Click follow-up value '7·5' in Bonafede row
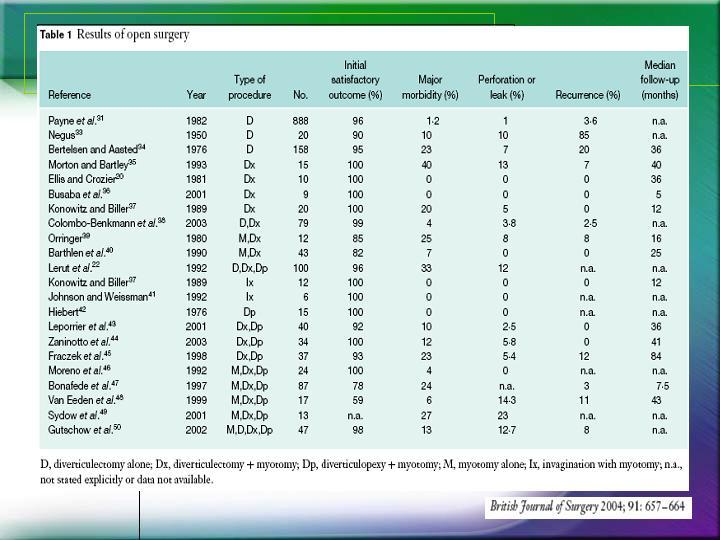 click(x=662, y=386)
